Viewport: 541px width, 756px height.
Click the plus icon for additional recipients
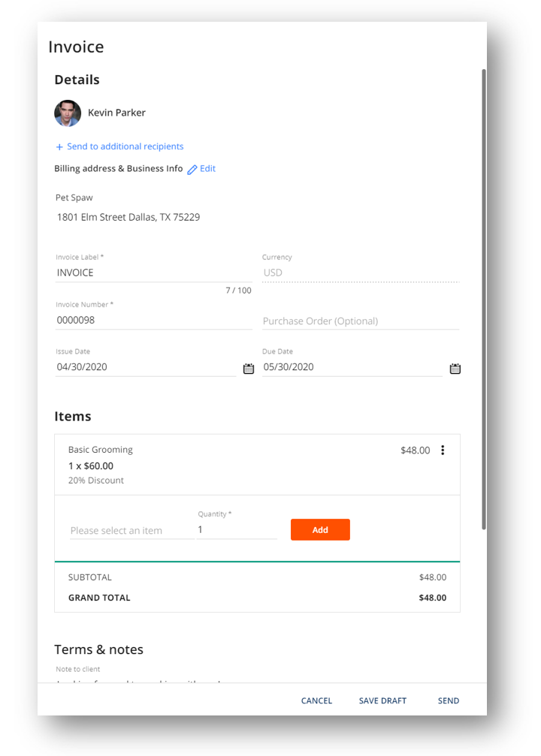pos(59,146)
